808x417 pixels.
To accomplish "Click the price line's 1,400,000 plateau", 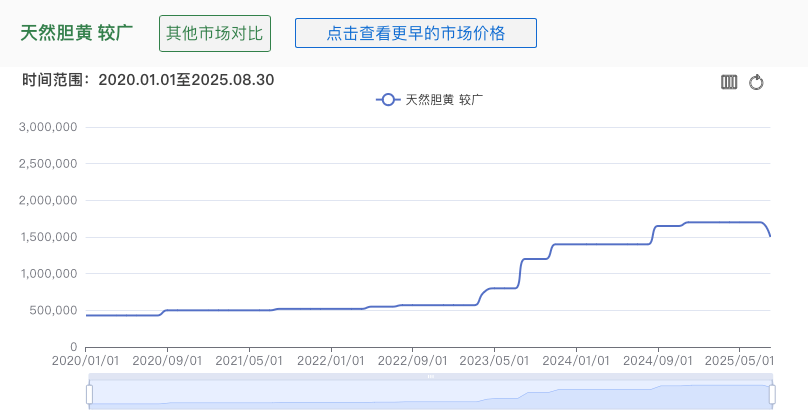I will 600,244.
